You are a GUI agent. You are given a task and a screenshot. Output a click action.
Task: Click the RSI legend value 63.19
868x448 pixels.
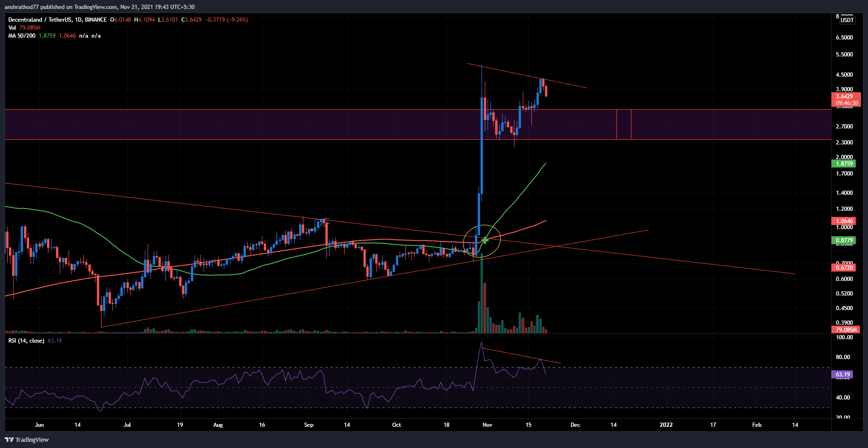pos(55,341)
